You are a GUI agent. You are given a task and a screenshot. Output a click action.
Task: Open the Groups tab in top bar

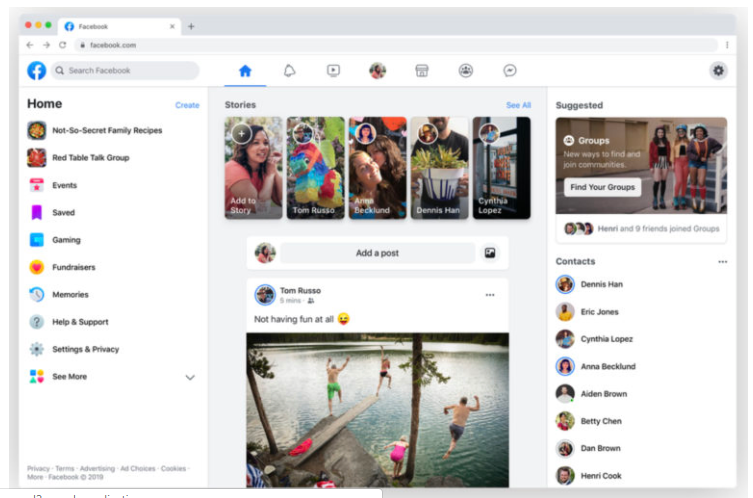coord(466,71)
